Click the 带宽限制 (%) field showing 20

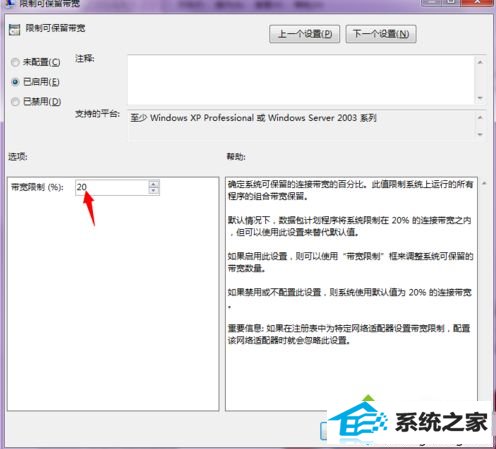click(x=112, y=187)
